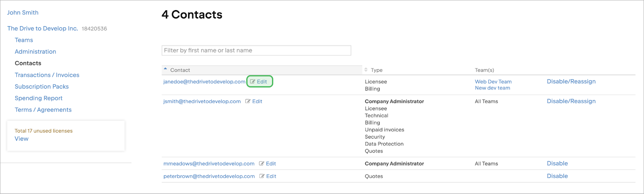This screenshot has width=644, height=194.
Task: Open Subscription Packs in sidebar
Action: pyautogui.click(x=42, y=87)
